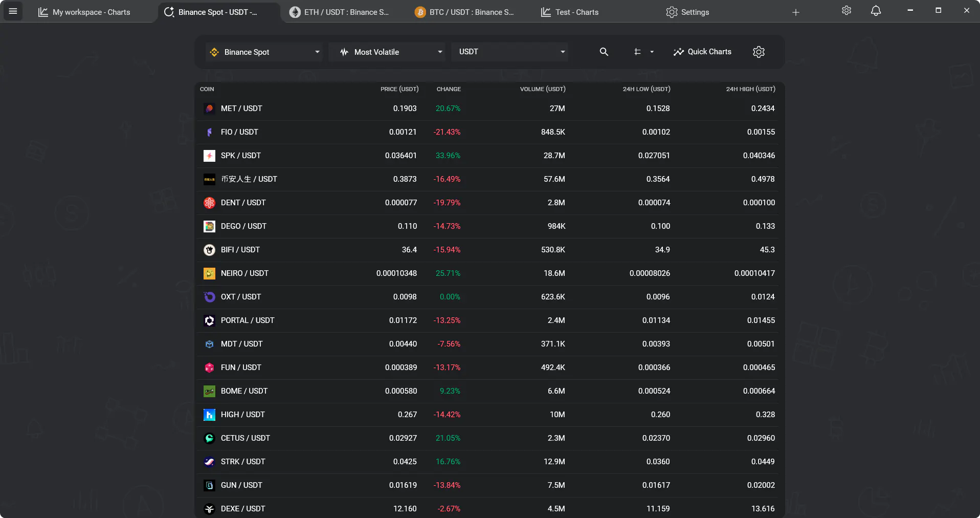
Task: Sort by 24H LOW (USDT) header
Action: pos(647,89)
